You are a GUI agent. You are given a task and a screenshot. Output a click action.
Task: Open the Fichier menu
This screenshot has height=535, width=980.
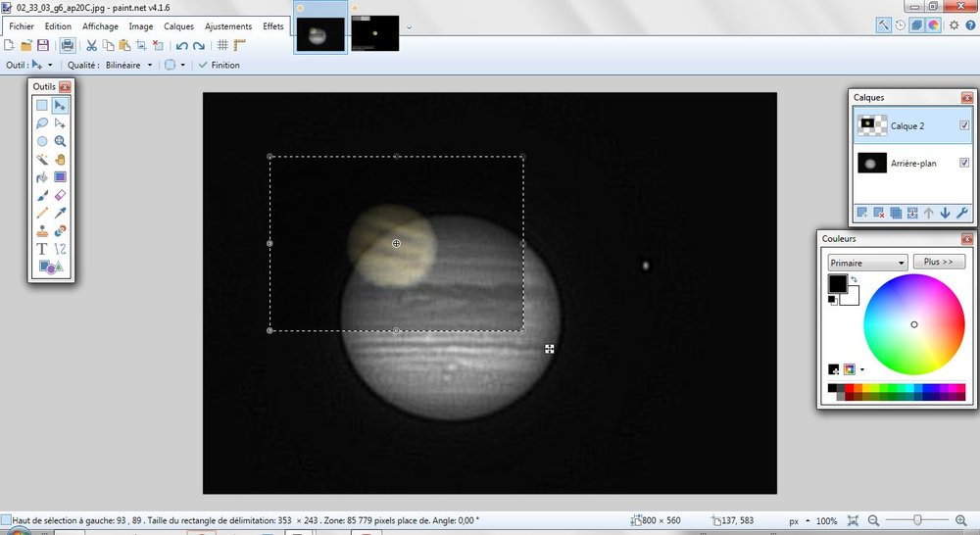22,26
